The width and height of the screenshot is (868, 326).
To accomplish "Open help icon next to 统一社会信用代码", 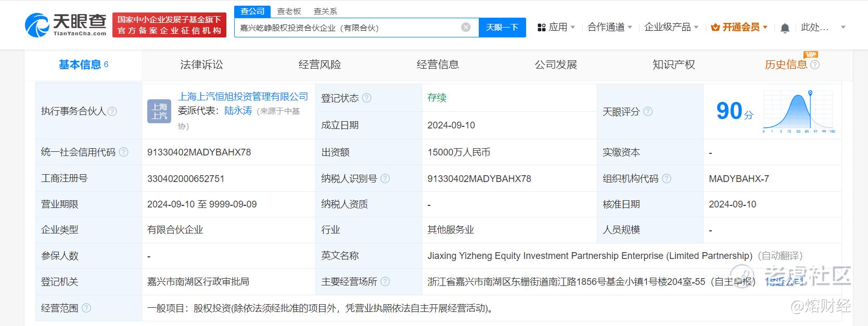I will (x=123, y=152).
